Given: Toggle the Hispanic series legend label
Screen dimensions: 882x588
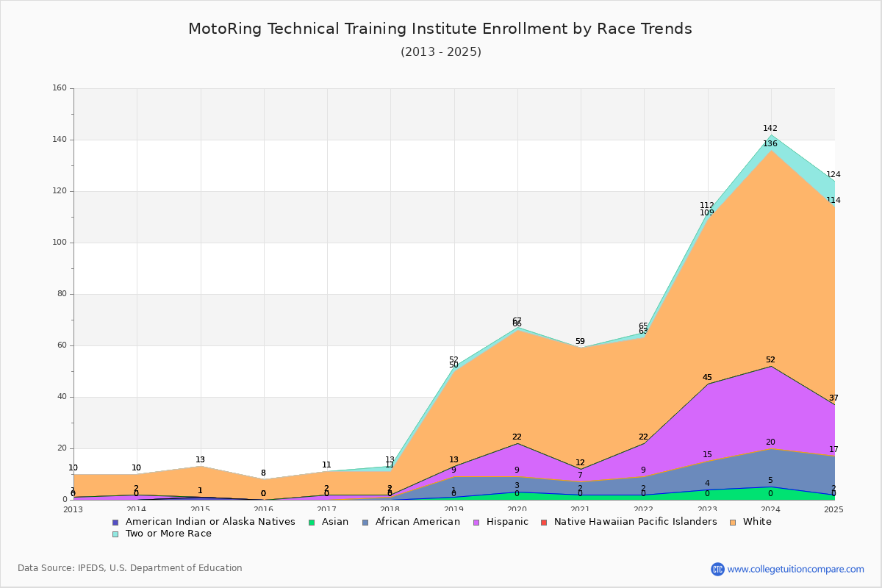Looking at the screenshot, I should point(507,522).
